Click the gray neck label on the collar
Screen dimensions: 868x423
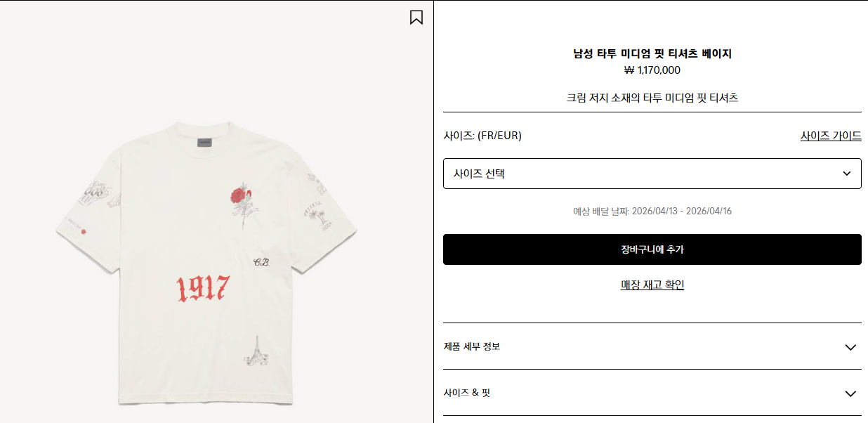(204, 143)
